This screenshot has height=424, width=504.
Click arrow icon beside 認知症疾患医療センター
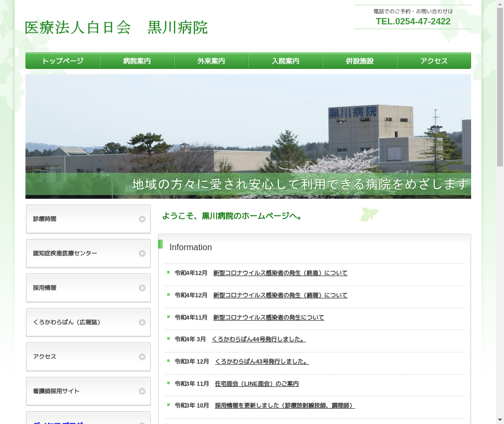click(142, 253)
